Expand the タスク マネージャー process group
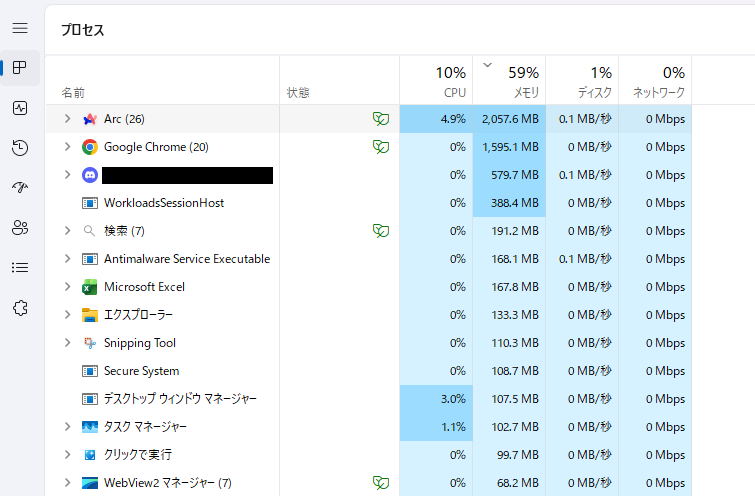This screenshot has width=755, height=496. pos(67,427)
